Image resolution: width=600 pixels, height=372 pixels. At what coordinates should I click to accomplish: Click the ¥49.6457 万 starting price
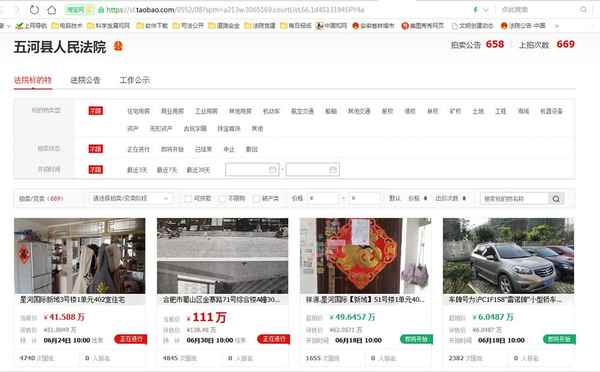tap(352, 317)
